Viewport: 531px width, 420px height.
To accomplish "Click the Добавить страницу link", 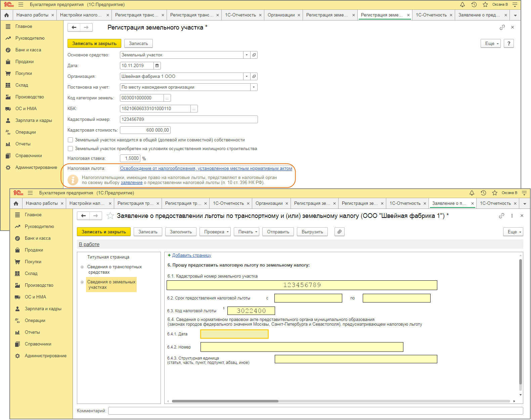I will [x=191, y=255].
